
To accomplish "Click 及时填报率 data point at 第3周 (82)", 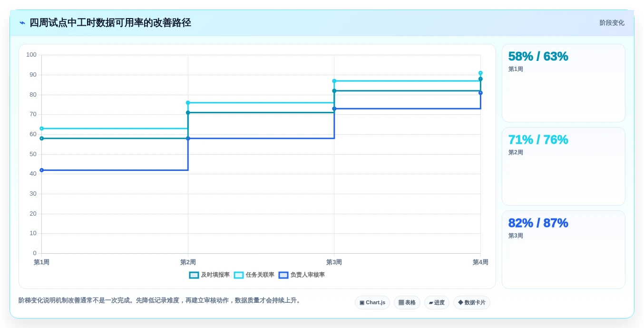I will [334, 91].
